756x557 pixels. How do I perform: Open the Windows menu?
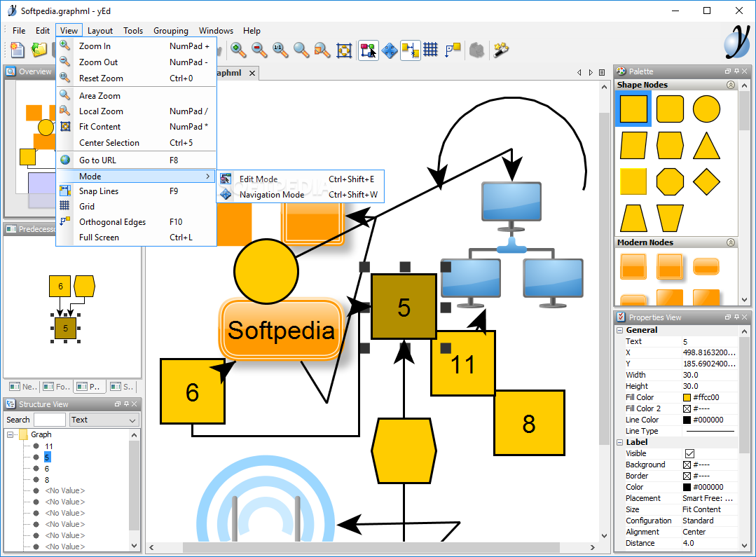(216, 30)
